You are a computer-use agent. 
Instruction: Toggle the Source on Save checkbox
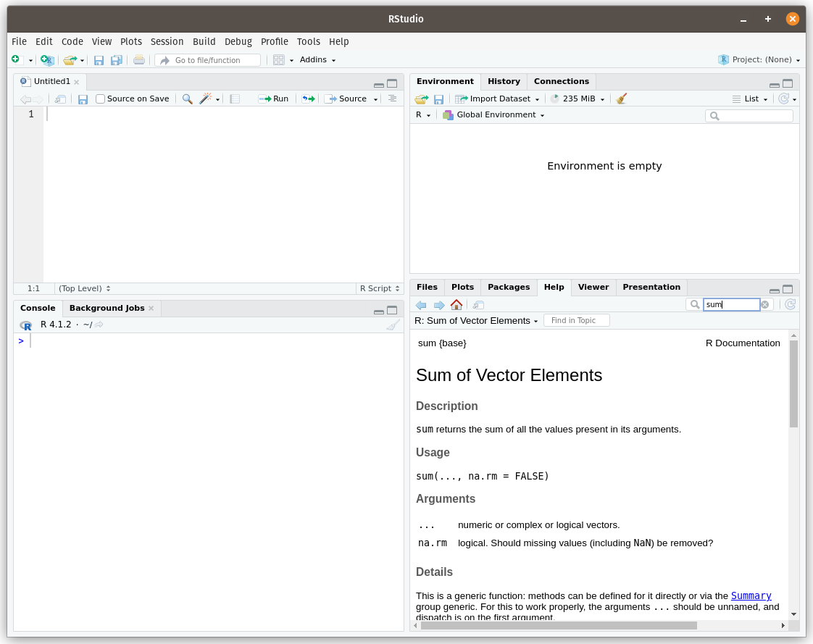(101, 99)
